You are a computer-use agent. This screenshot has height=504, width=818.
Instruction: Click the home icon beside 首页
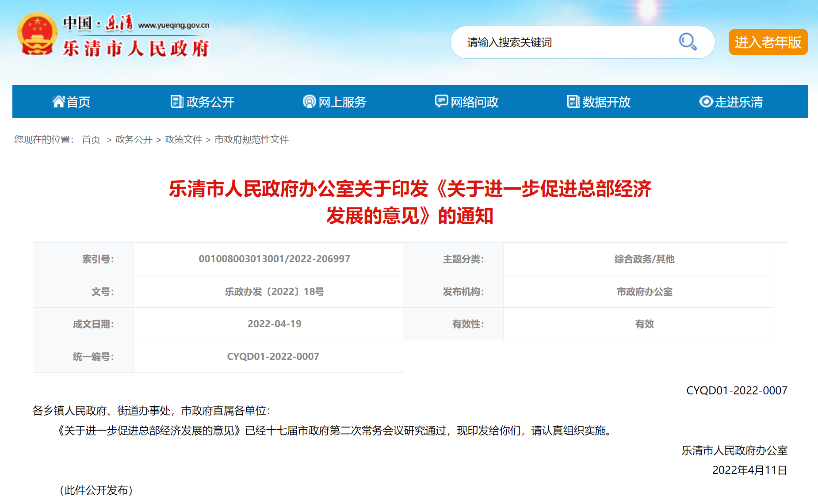tap(58, 102)
